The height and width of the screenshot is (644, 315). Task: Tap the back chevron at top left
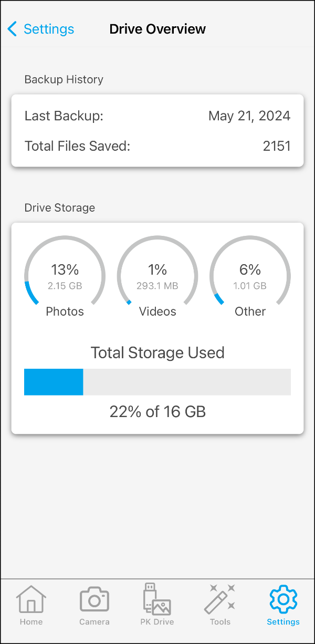(12, 29)
